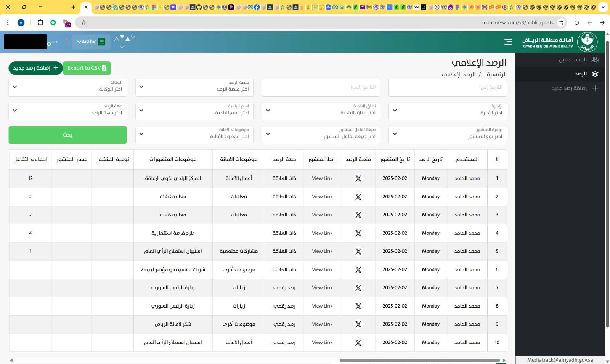Click X platform icon in row 1
Image resolution: width=610 pixels, height=364 pixels.
point(358,178)
